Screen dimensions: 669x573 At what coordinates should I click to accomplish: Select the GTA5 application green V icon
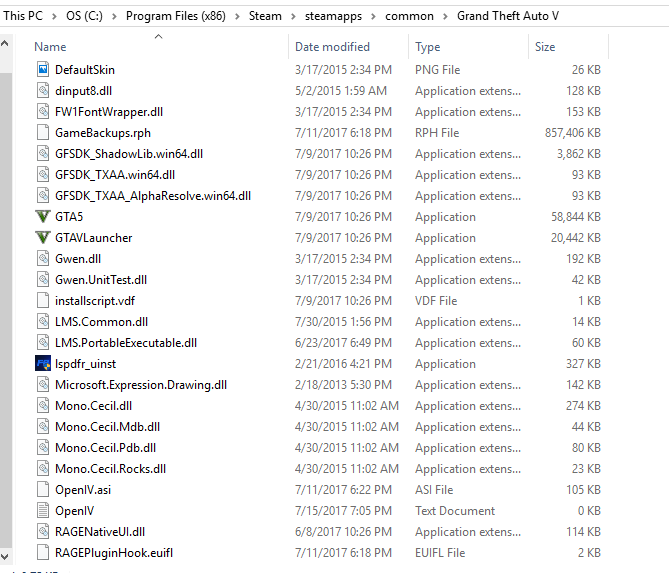pyautogui.click(x=43, y=216)
